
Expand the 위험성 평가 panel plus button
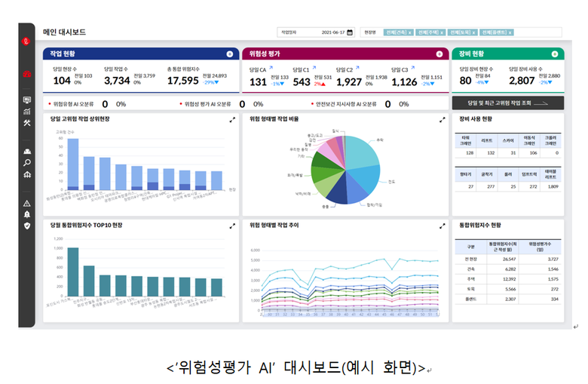pos(439,54)
